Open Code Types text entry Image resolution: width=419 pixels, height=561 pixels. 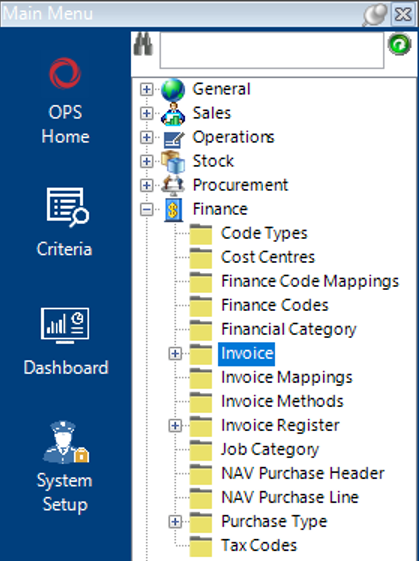click(x=264, y=233)
